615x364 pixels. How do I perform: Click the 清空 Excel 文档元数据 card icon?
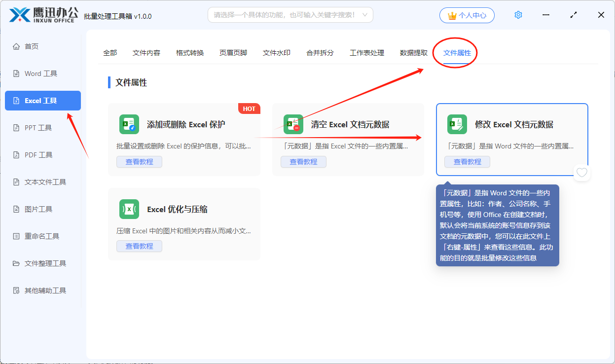click(x=293, y=124)
